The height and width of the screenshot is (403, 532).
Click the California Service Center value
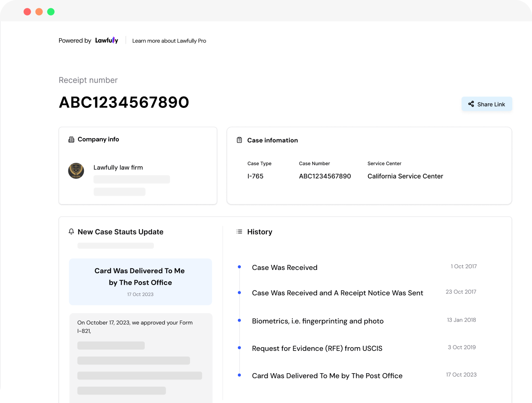(405, 176)
